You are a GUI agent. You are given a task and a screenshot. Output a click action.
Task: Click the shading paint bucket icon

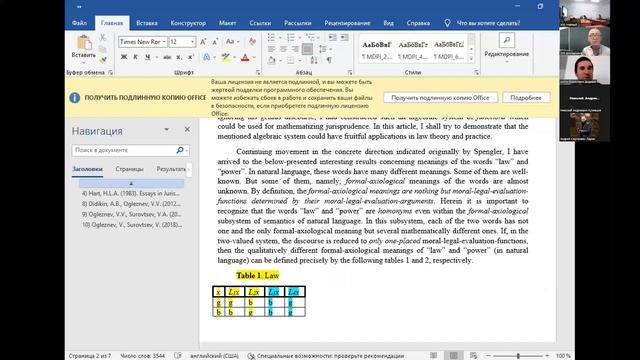coord(271,61)
